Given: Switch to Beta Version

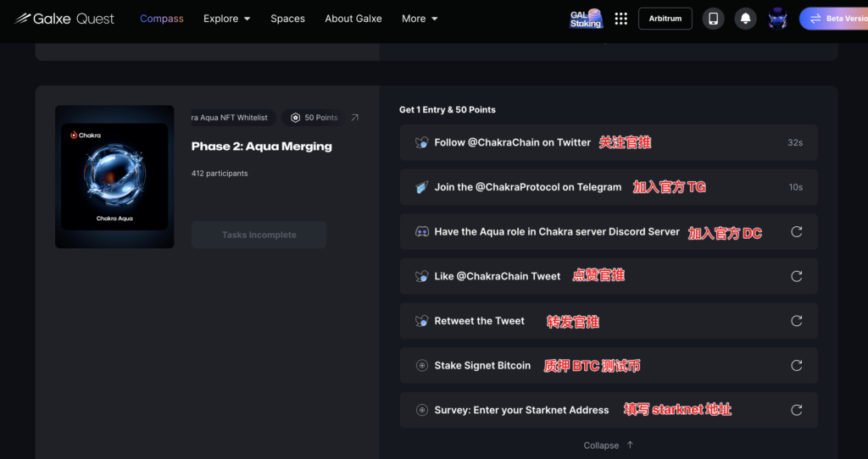Looking at the screenshot, I should click(x=835, y=19).
